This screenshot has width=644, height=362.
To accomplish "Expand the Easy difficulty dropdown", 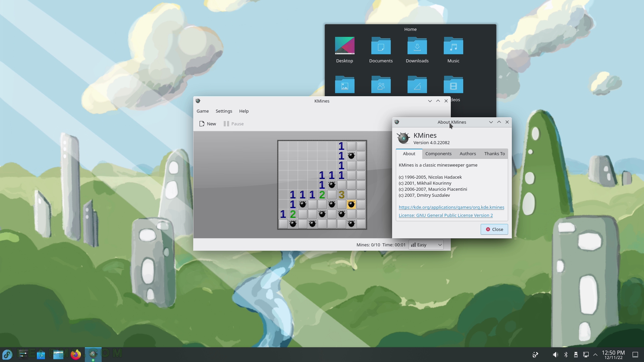I will (x=426, y=245).
